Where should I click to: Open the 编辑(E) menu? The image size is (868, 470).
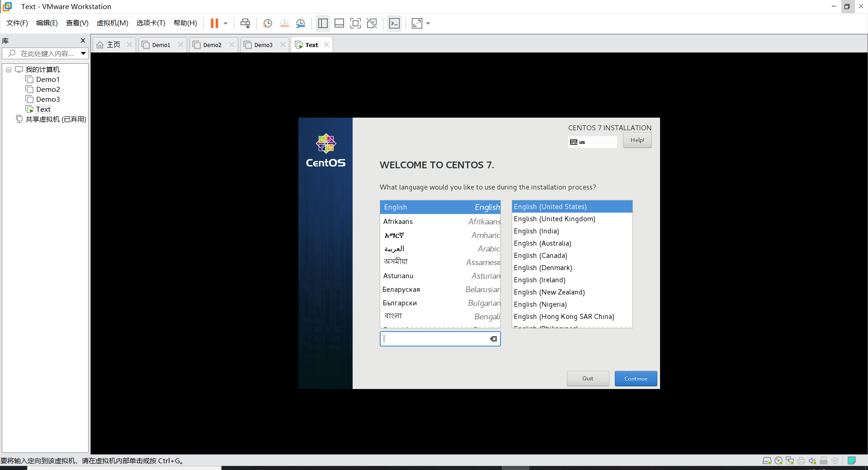click(x=47, y=23)
